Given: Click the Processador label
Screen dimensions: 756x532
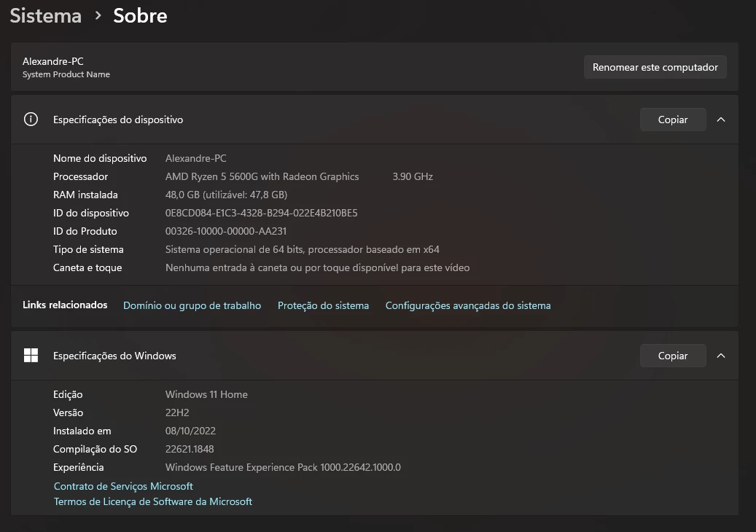Looking at the screenshot, I should coord(80,176).
